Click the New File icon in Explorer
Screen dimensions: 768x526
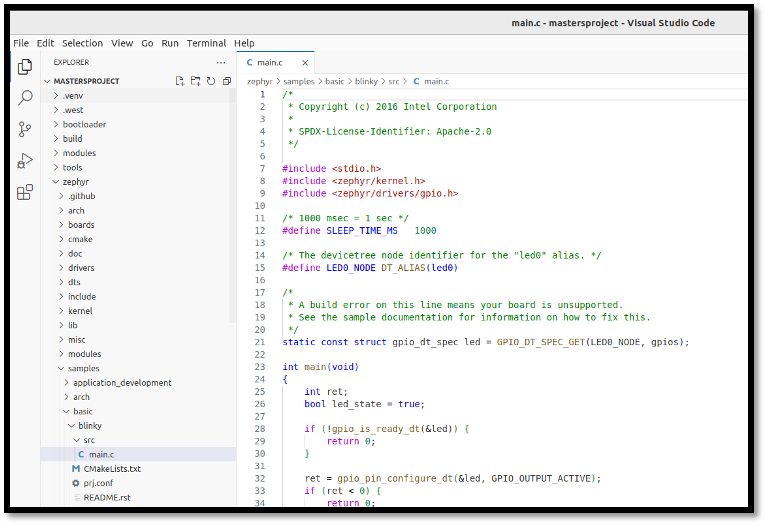click(x=180, y=81)
